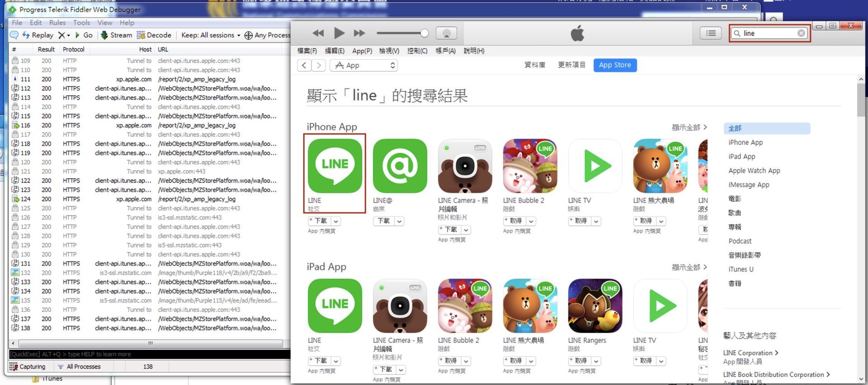This screenshot has width=868, height=385.
Task: Expand get options for iPhone LINE Bubble 2
Action: click(x=531, y=221)
